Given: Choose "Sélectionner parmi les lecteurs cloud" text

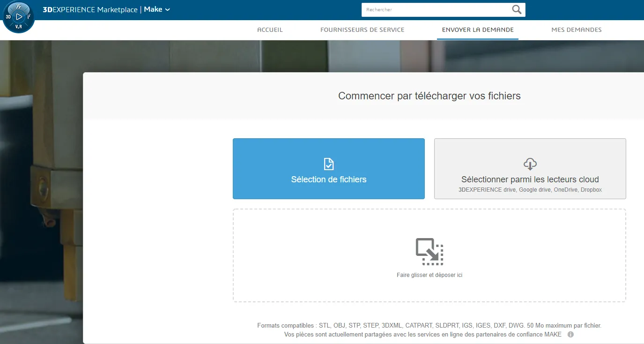Looking at the screenshot, I should [x=530, y=179].
